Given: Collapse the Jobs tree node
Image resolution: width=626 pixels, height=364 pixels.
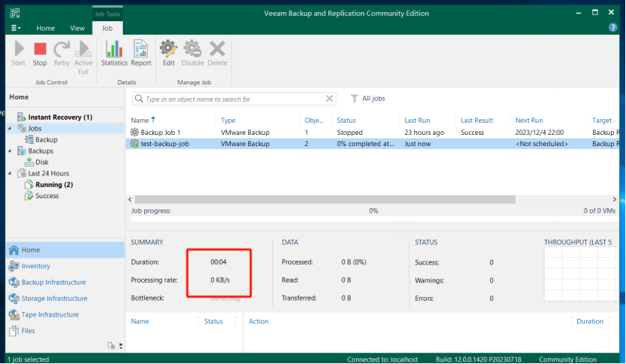Looking at the screenshot, I should (x=10, y=129).
